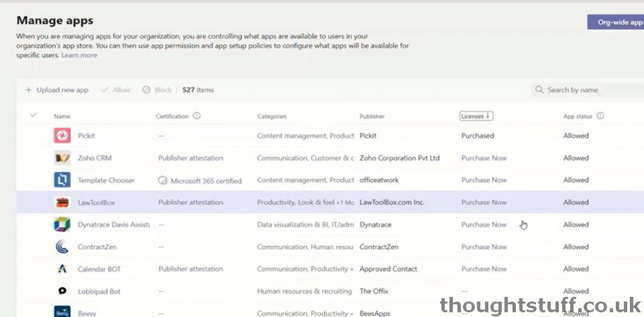The image size is (644, 317).
Task: Click the Certification column header
Action: click(172, 116)
